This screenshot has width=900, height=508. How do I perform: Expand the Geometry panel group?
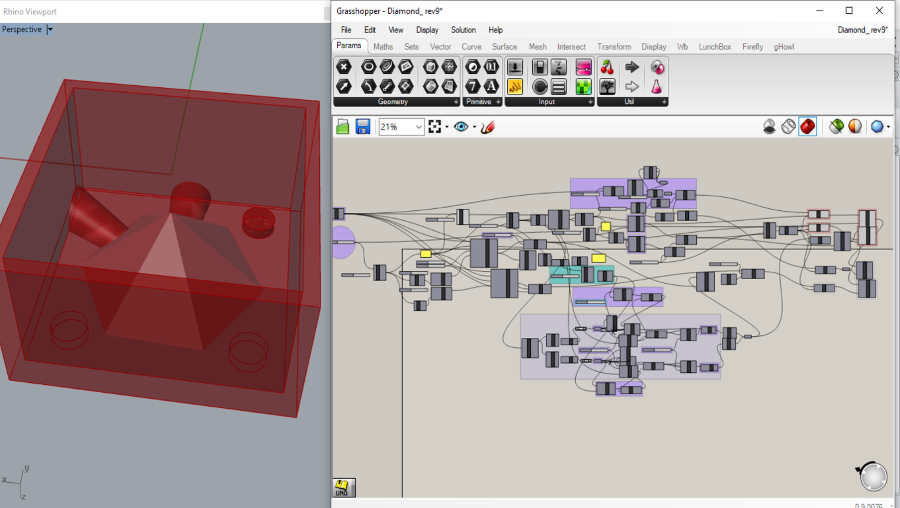point(456,102)
